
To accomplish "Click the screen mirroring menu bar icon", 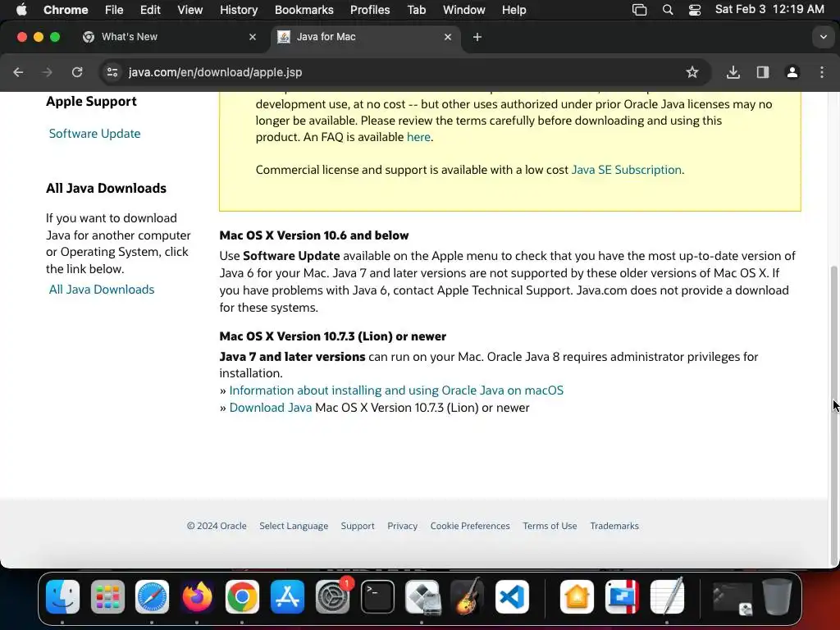I will click(639, 10).
